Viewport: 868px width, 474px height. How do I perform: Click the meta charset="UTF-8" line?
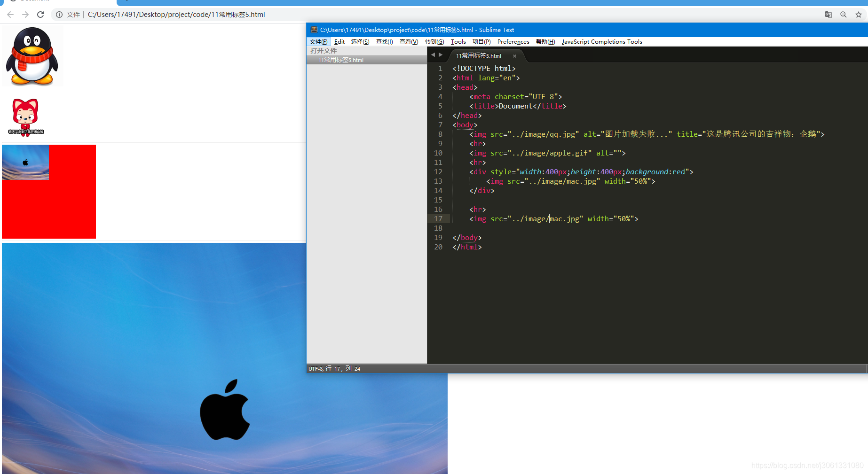coord(516,97)
